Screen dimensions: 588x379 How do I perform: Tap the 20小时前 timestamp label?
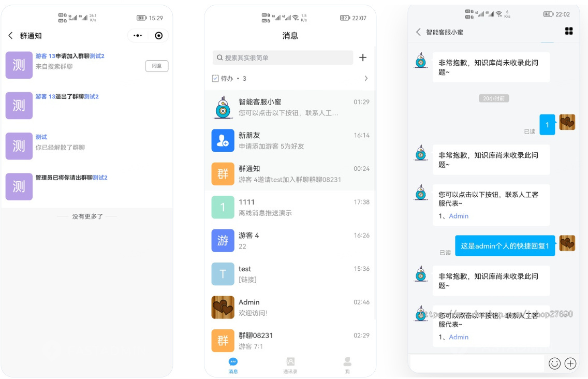click(x=493, y=98)
